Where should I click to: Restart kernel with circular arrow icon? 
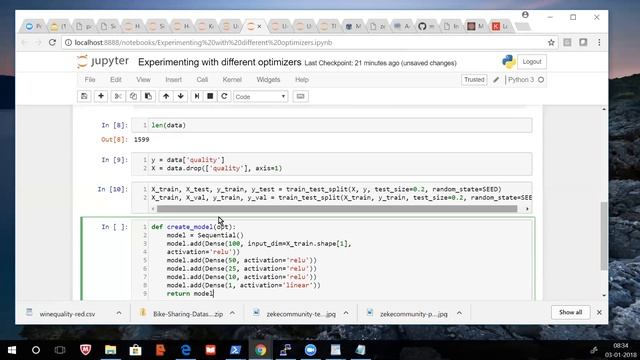click(224, 96)
